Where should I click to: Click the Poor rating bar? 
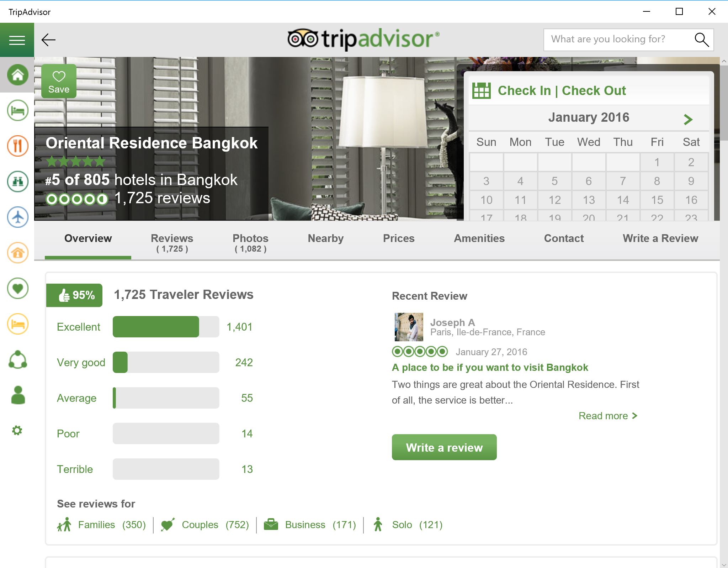(166, 433)
